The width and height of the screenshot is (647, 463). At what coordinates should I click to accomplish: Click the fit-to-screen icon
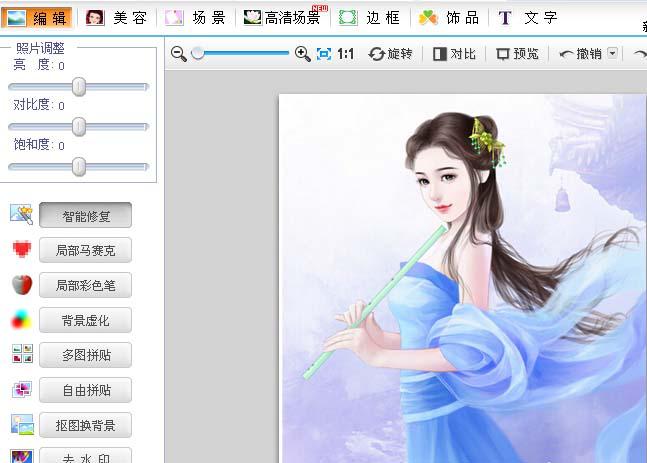coord(324,54)
